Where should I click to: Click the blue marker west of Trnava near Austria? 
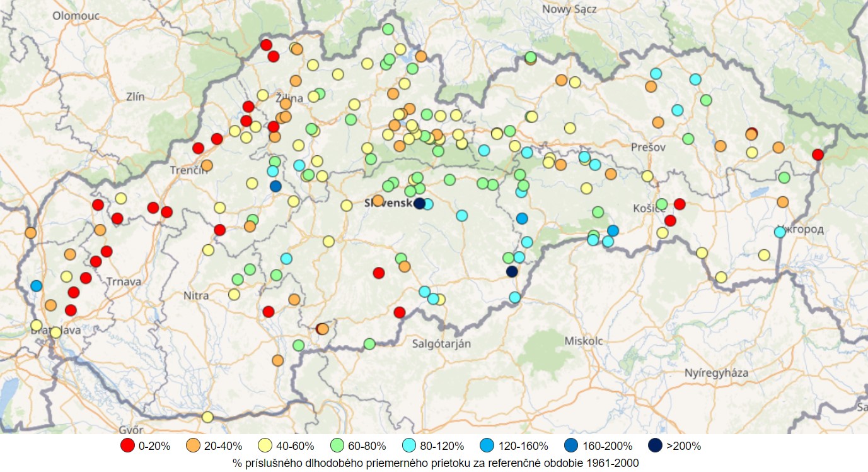(37, 286)
